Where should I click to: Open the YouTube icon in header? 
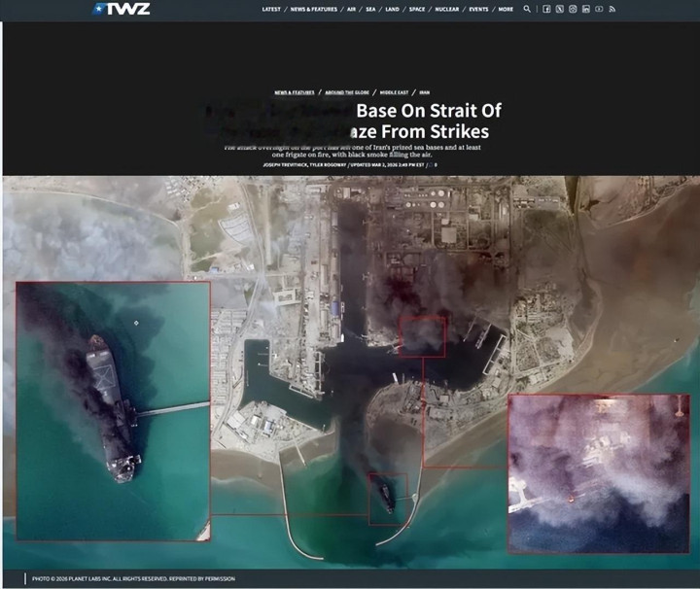tap(599, 9)
